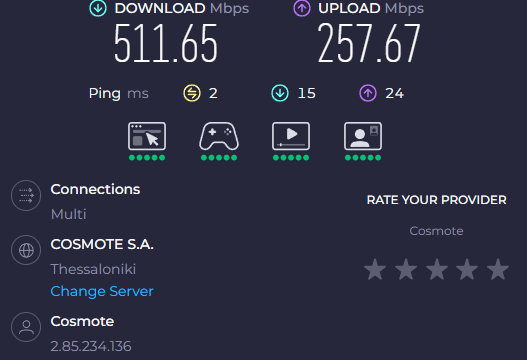
Task: Open the gaming controller experience icon
Action: pos(219,136)
